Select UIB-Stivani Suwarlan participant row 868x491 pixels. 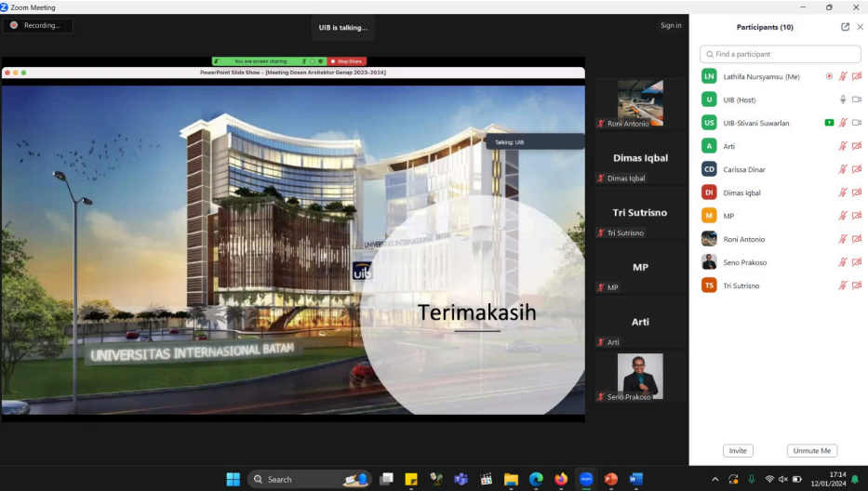780,123
